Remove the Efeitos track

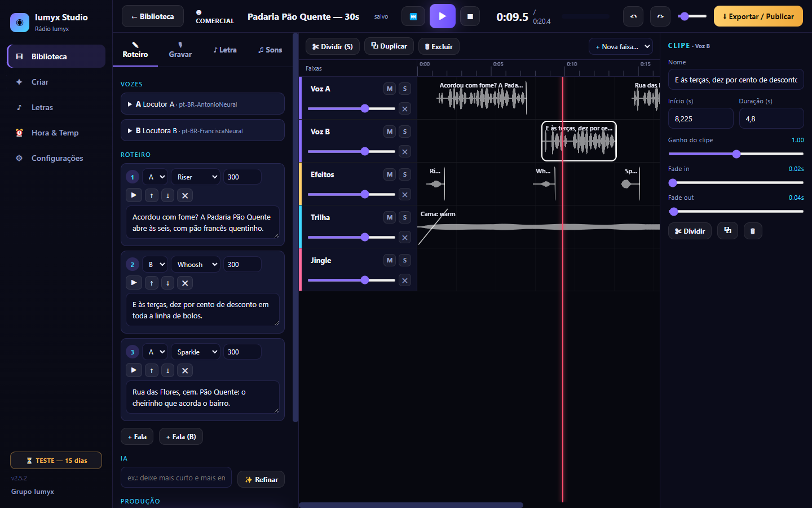[405, 195]
